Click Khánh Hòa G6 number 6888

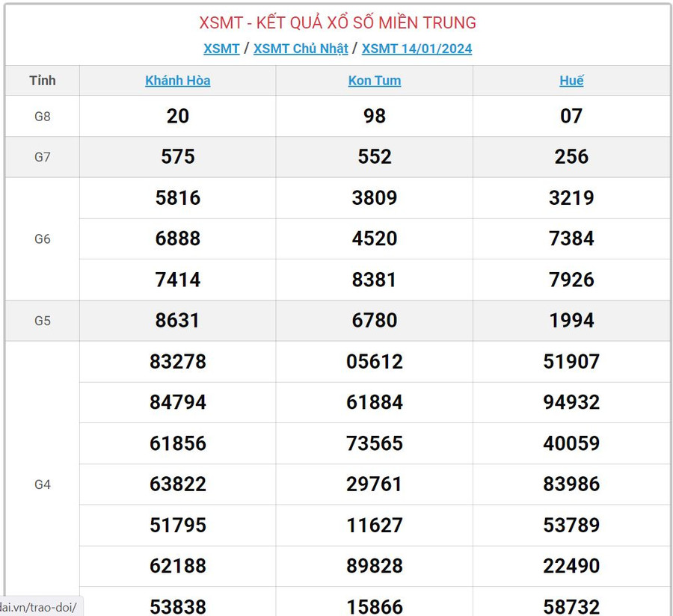pyautogui.click(x=178, y=239)
